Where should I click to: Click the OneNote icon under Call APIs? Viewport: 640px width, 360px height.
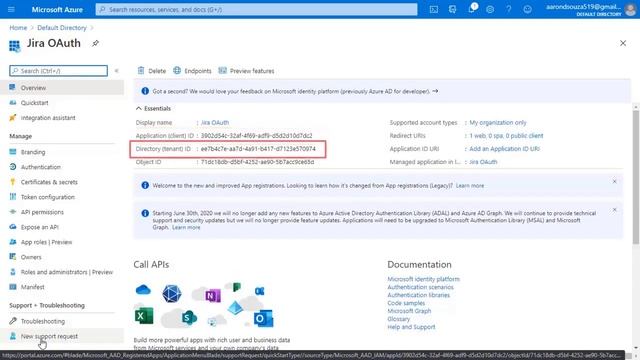pos(213,295)
